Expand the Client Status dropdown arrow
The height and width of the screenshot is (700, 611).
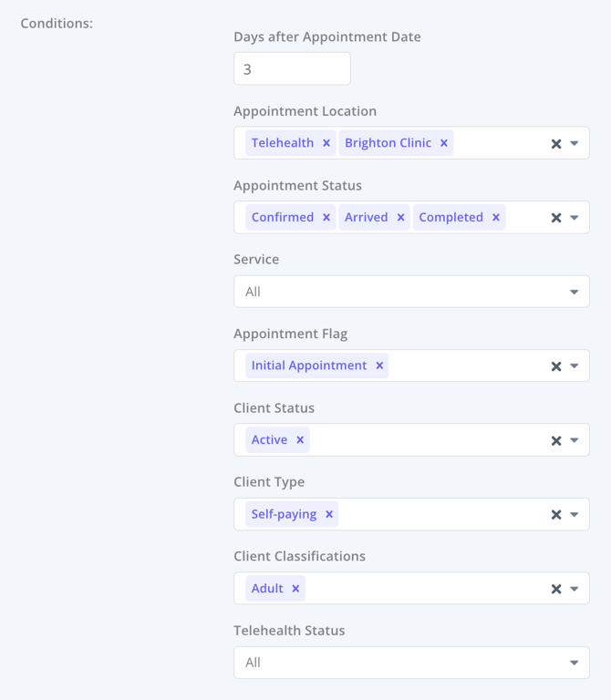point(575,440)
